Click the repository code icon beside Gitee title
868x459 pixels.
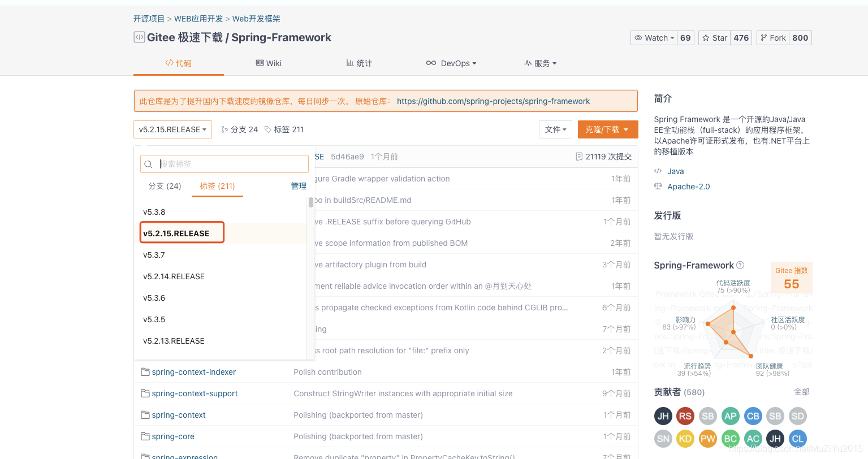point(139,37)
